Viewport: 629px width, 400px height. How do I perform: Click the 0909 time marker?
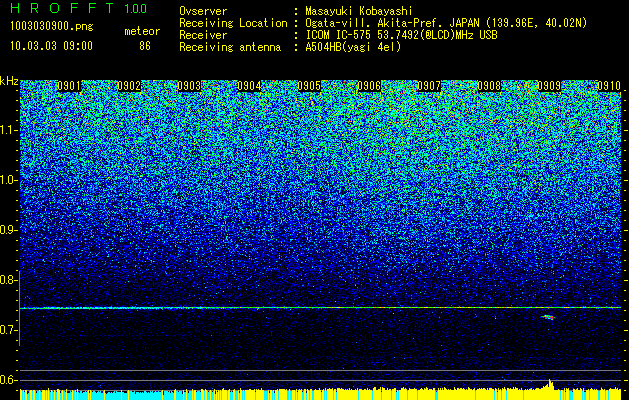tap(549, 86)
